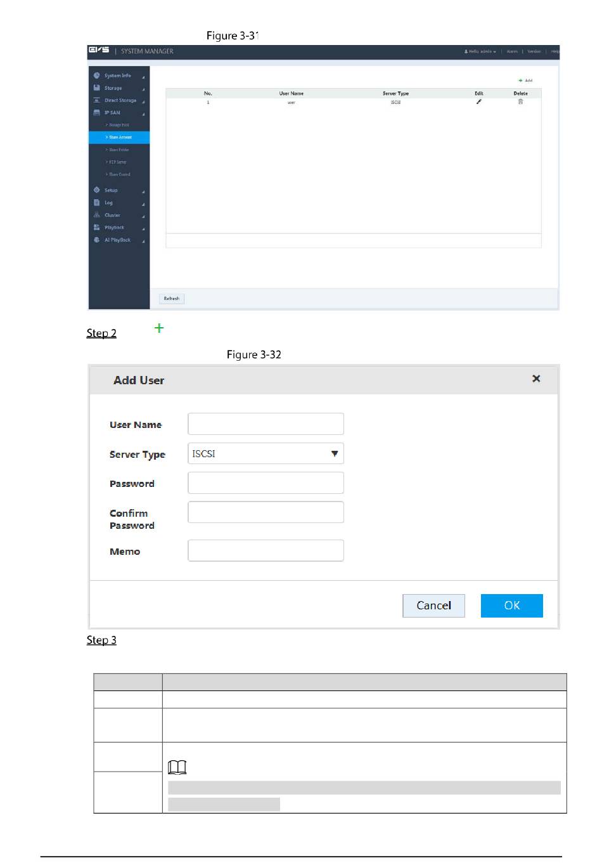Open the Hello admin account dropdown
This screenshot has width=602, height=868.
tap(482, 51)
